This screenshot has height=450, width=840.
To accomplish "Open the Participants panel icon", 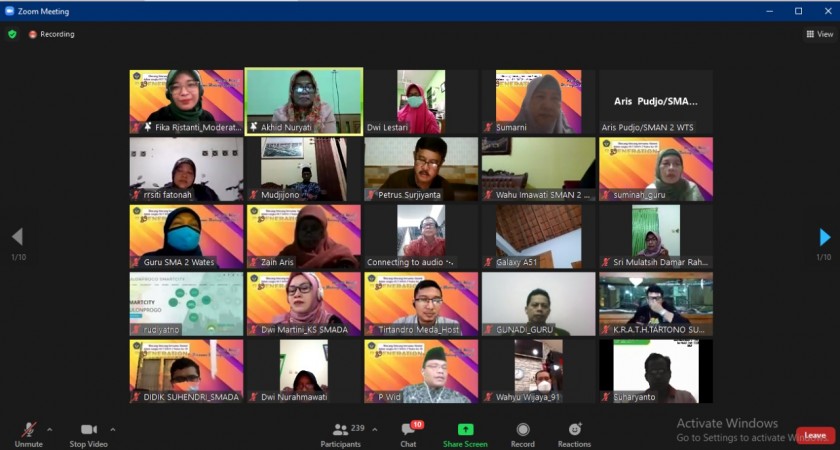I will 340,430.
